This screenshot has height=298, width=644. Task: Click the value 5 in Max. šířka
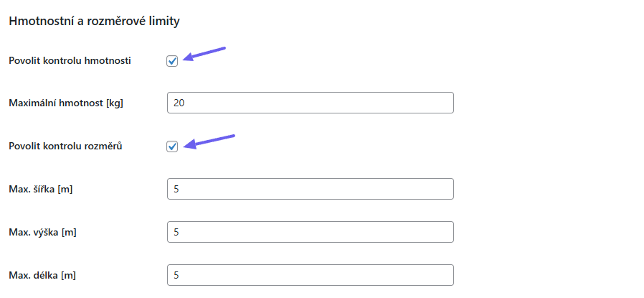tap(176, 189)
